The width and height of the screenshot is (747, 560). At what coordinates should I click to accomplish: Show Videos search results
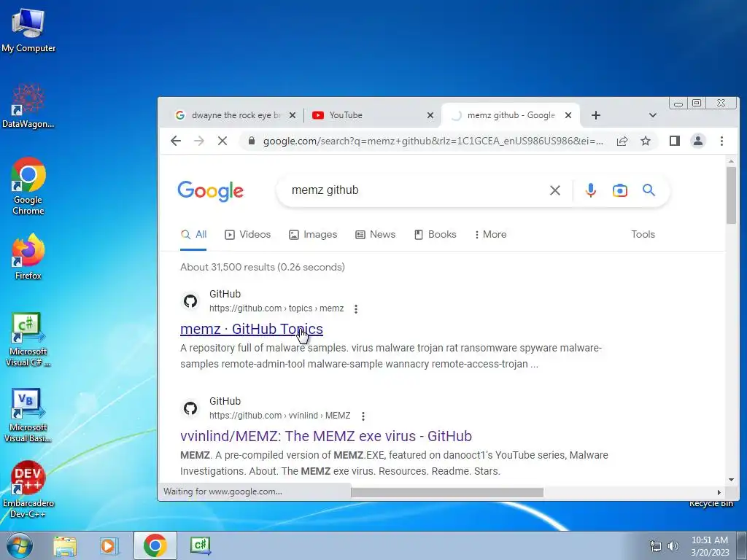pos(248,234)
